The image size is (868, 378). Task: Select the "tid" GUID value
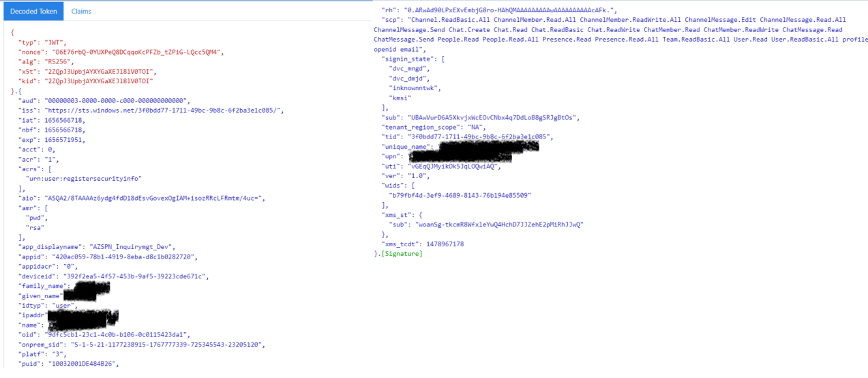click(479, 136)
